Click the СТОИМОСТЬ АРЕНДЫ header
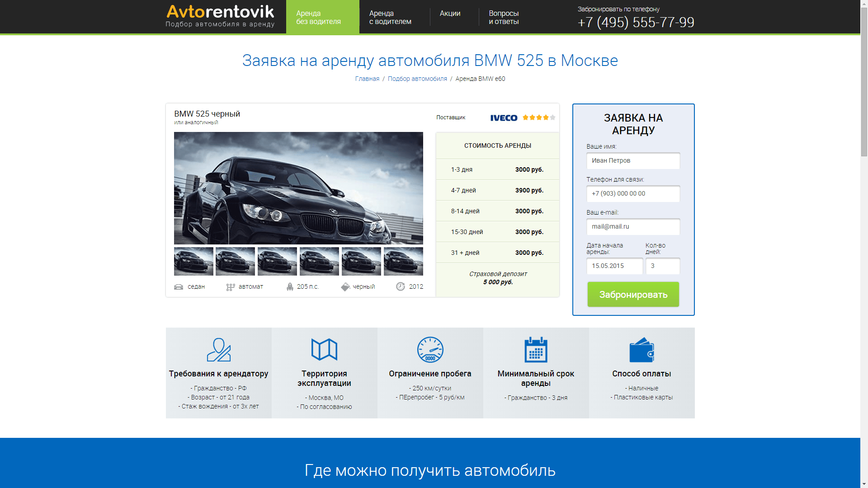Image resolution: width=868 pixels, height=488 pixels. [x=498, y=145]
